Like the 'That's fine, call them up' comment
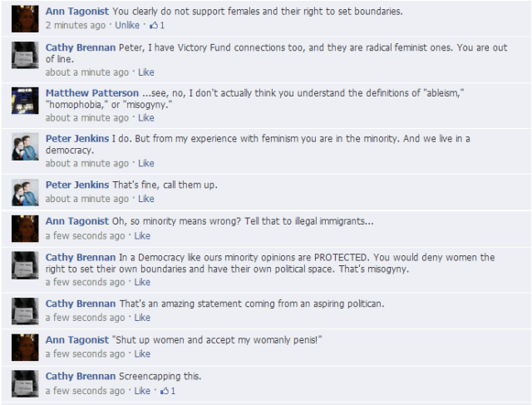The height and width of the screenshot is (405, 532). click(x=145, y=199)
